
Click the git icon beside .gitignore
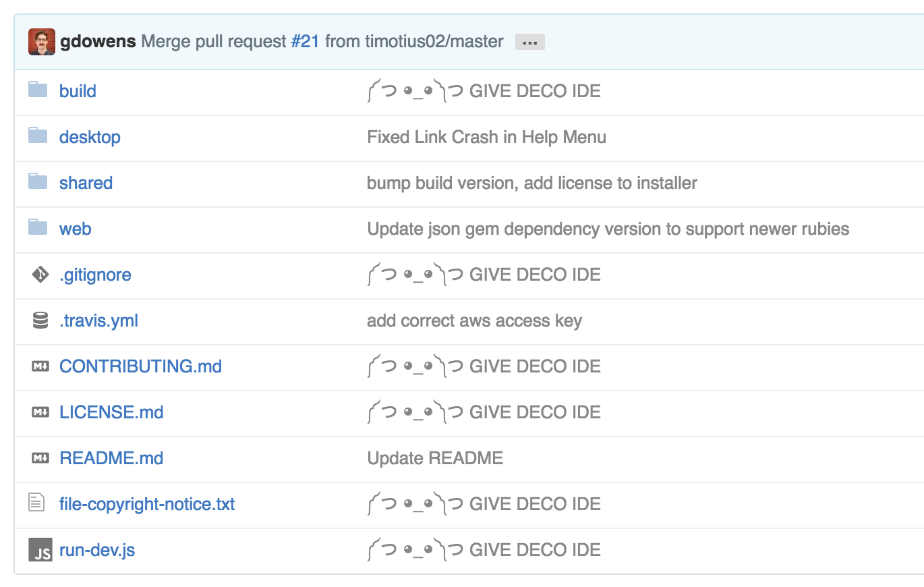pyautogui.click(x=38, y=274)
